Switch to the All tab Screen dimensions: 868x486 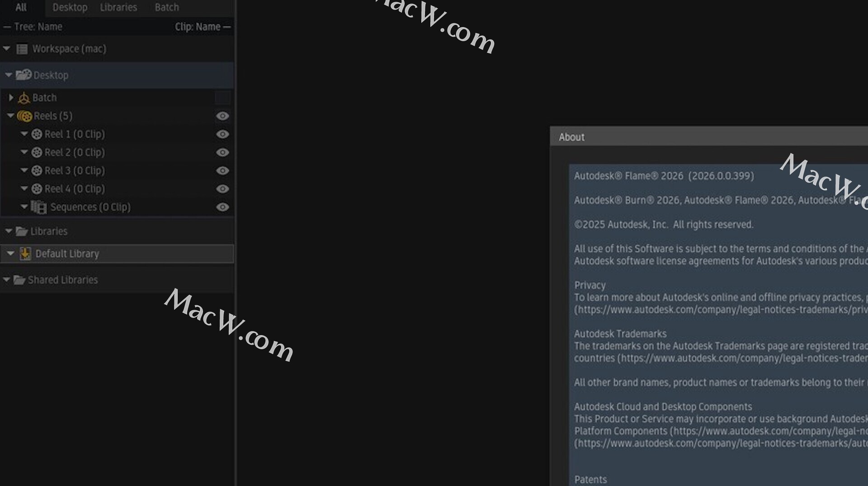pyautogui.click(x=21, y=8)
